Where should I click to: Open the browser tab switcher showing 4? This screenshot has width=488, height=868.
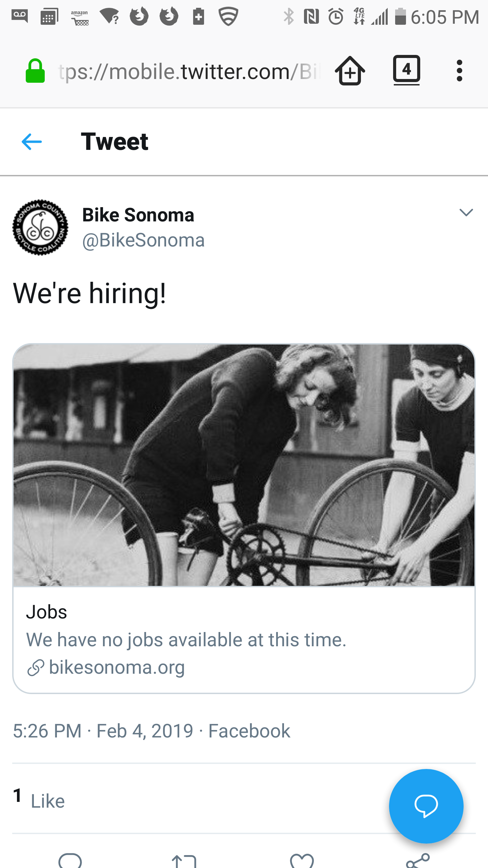(x=406, y=70)
